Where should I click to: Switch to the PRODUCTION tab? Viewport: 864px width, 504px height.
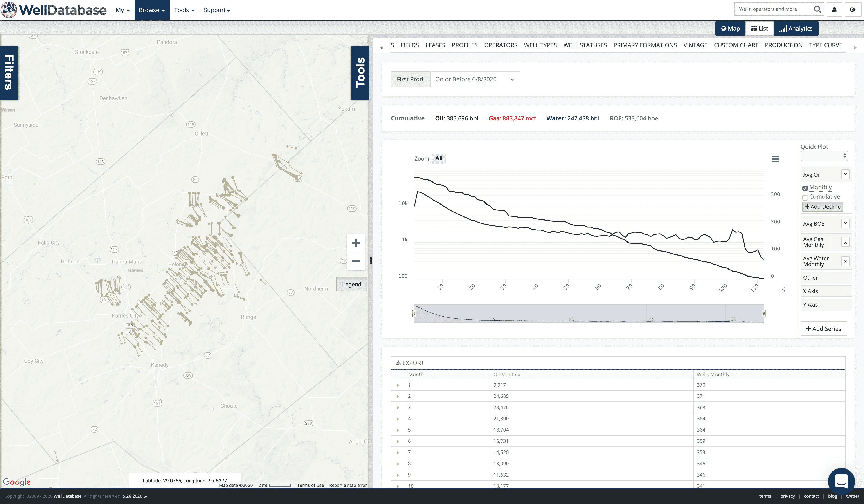pyautogui.click(x=783, y=45)
